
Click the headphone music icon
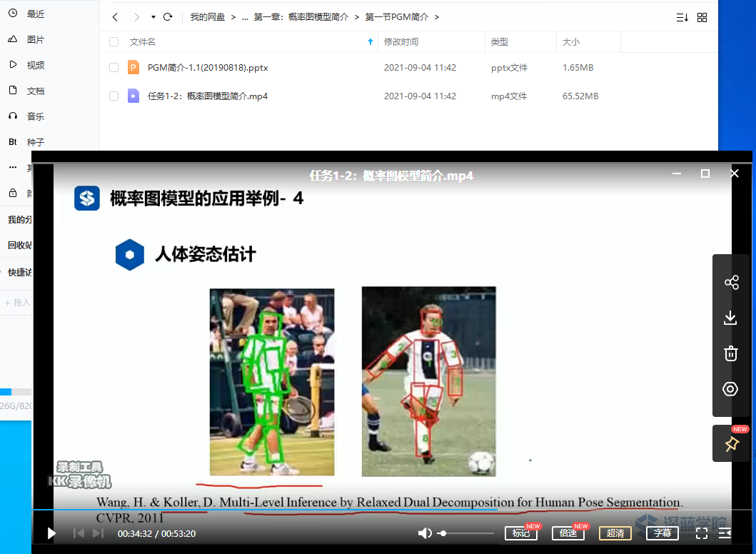13,116
